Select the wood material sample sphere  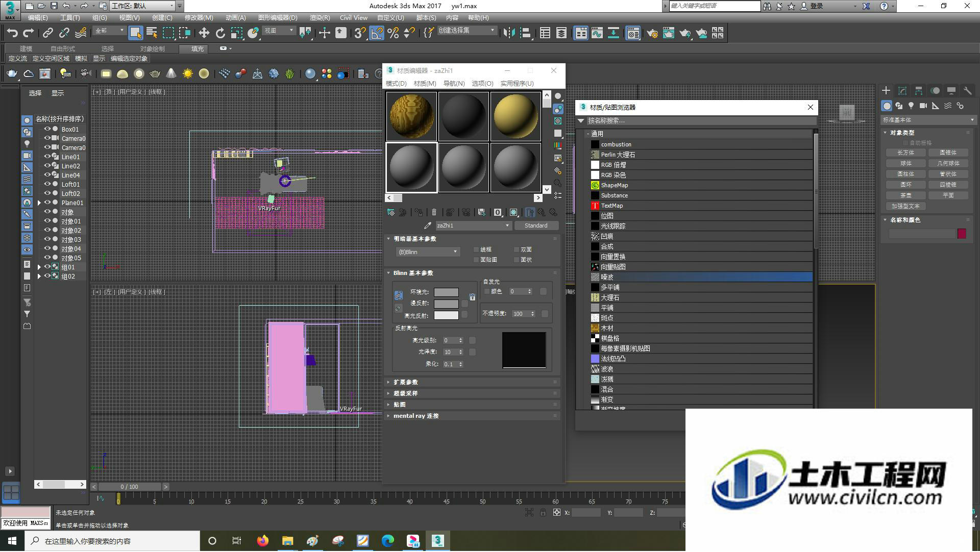(x=411, y=116)
